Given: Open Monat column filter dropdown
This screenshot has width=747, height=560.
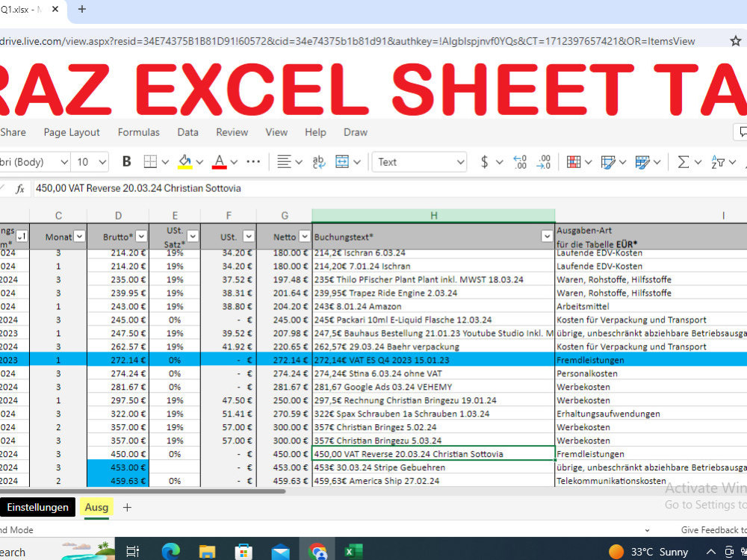Looking at the screenshot, I should 80,237.
